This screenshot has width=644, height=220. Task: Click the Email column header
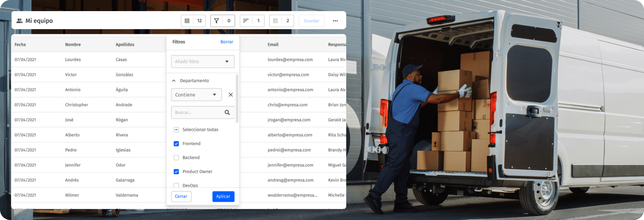point(273,44)
